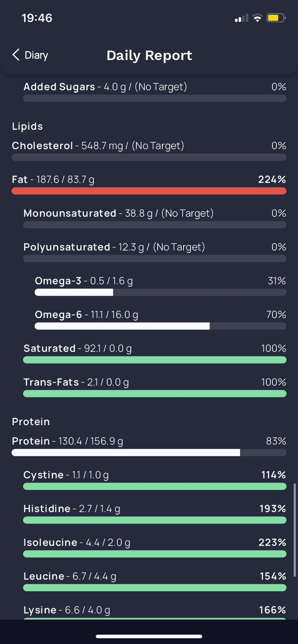Open the Cystine amino acid row
This screenshot has width=298, height=644.
[66, 475]
